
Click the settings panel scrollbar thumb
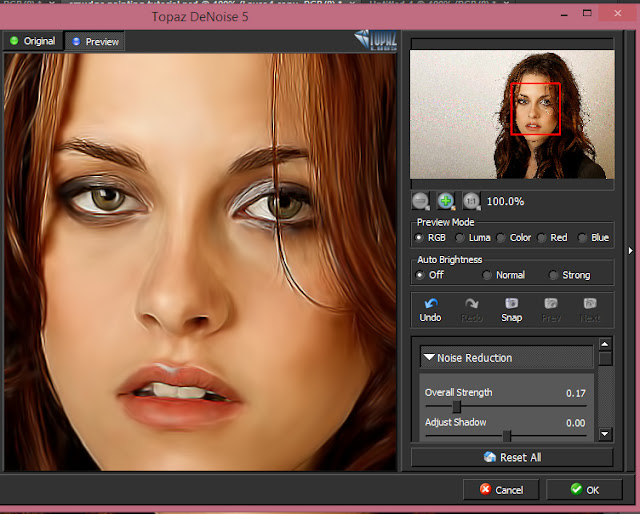(605, 358)
